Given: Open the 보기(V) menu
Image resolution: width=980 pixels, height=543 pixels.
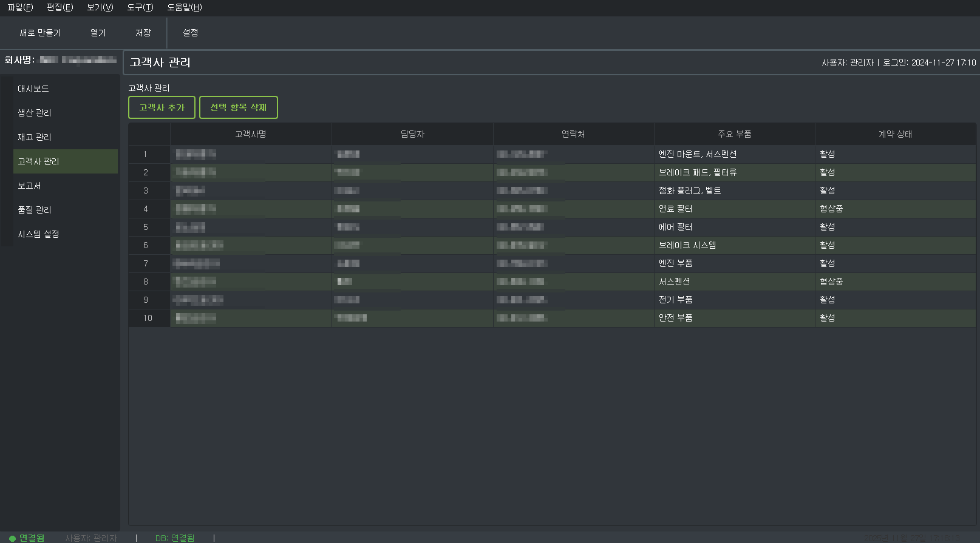Looking at the screenshot, I should pyautogui.click(x=100, y=7).
